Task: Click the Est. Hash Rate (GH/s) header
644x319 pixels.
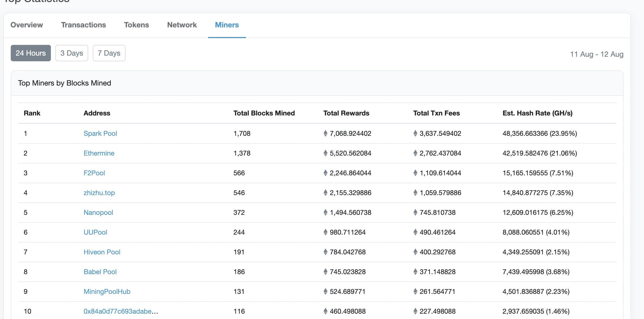Action: pos(537,113)
